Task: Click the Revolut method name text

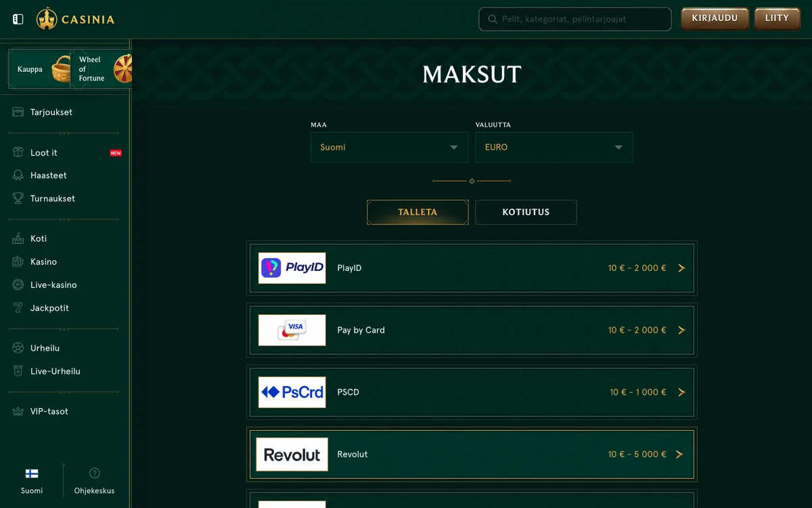Action: (x=353, y=454)
